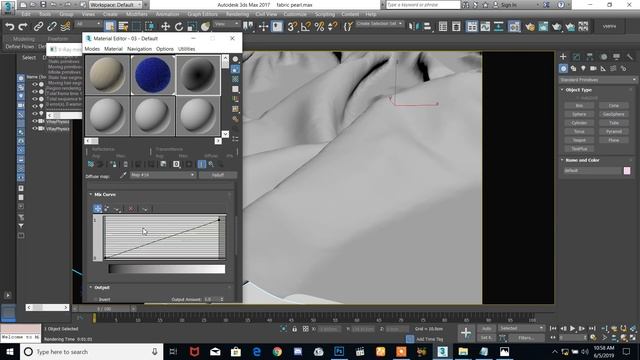This screenshot has height=360, width=640.
Task: Open Navigation menu in Material Editor
Action: 139,49
